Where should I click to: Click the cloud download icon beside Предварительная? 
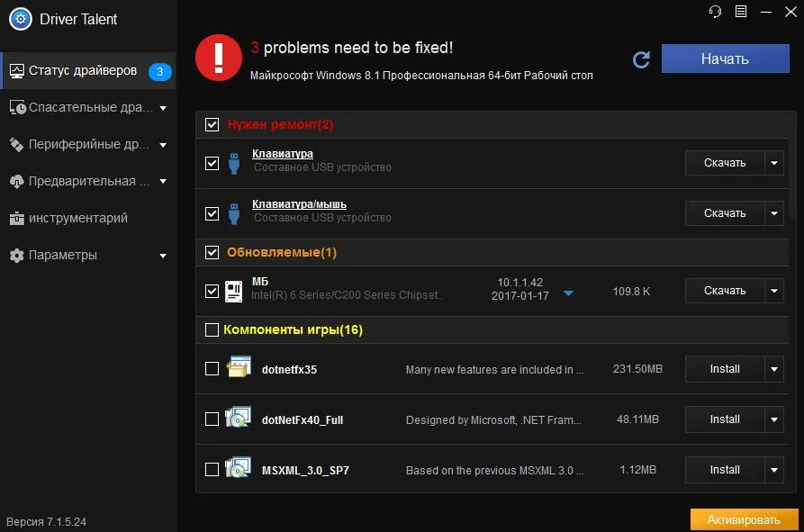(16, 182)
